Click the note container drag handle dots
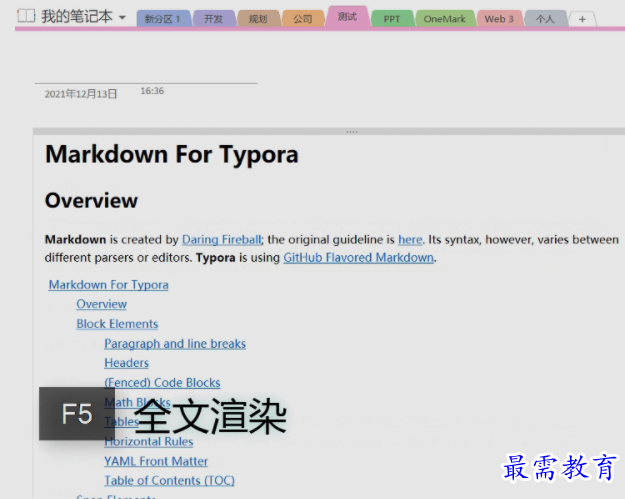Image resolution: width=625 pixels, height=499 pixels. (352, 132)
